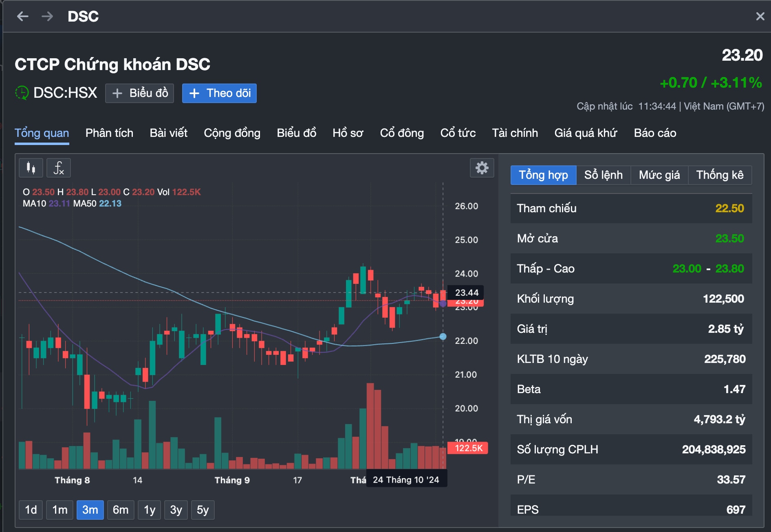Click the MA50 indicator legend
This screenshot has height=532, width=771.
point(97,203)
